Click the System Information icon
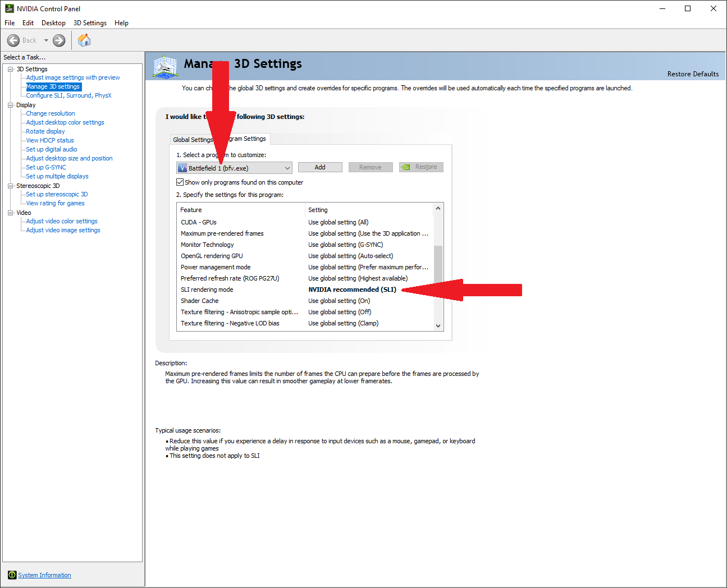 click(12, 575)
